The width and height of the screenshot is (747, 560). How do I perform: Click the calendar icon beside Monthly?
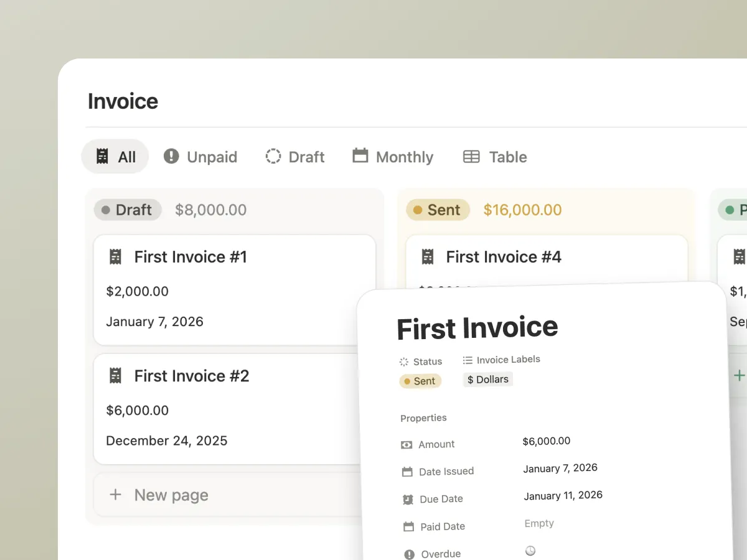click(360, 156)
